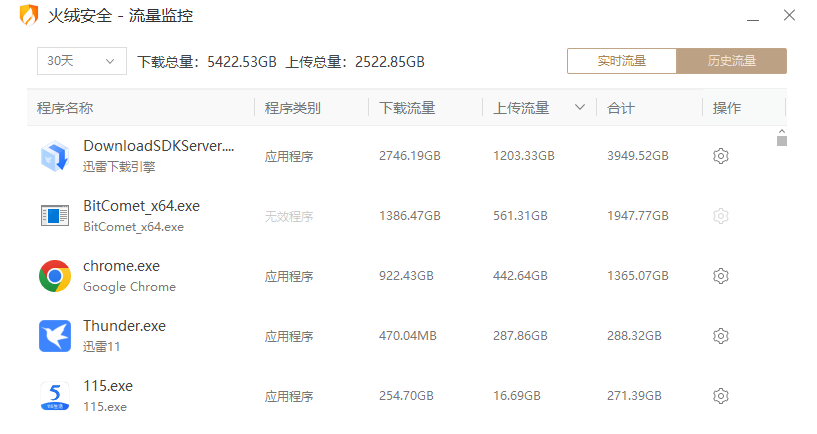Open settings gear for DownloadSDKServer row
This screenshot has height=434, width=817.
[x=721, y=156]
